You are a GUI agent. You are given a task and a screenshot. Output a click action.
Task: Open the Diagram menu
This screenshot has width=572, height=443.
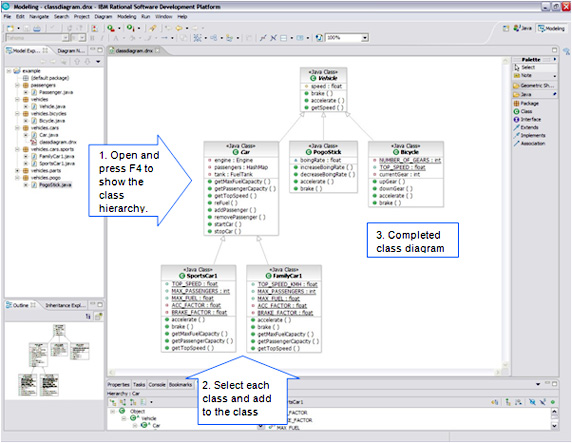[x=103, y=16]
